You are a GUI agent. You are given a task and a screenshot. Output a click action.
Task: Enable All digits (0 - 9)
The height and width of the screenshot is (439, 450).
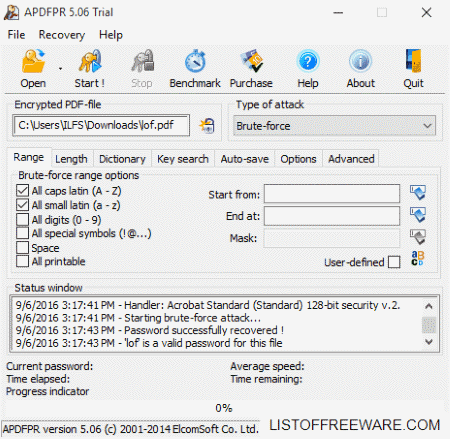point(22,219)
